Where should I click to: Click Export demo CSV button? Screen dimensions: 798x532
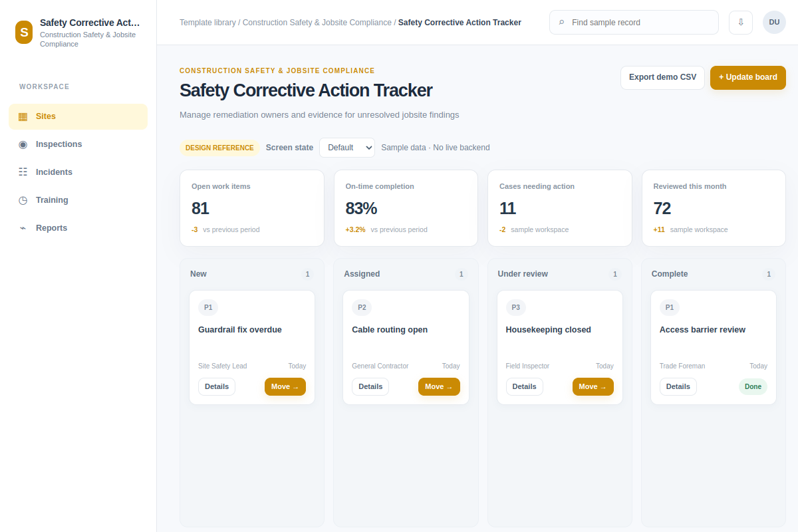click(x=662, y=77)
